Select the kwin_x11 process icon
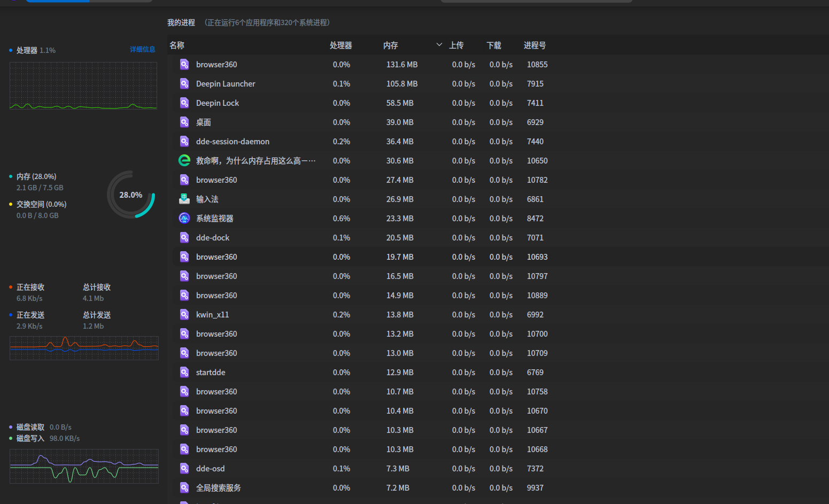The image size is (829, 504). coord(184,315)
